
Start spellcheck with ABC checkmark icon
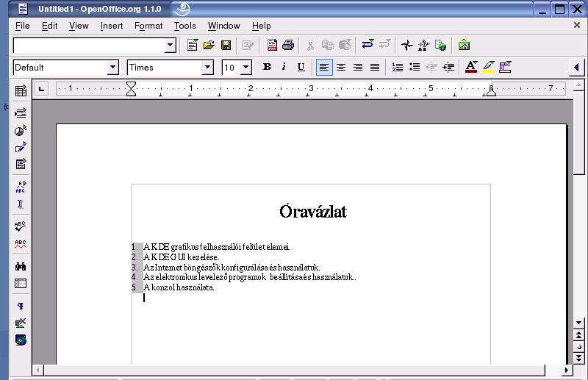coord(21,226)
